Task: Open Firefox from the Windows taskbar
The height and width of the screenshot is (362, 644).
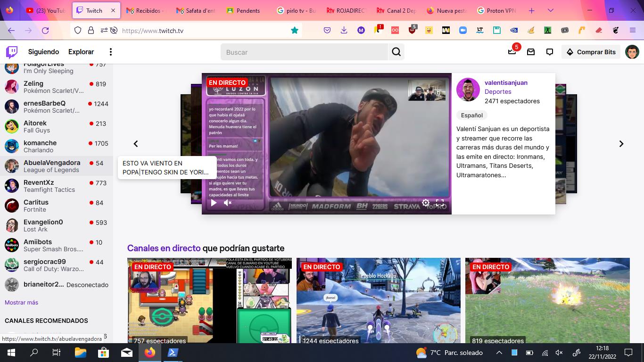Action: [x=150, y=353]
